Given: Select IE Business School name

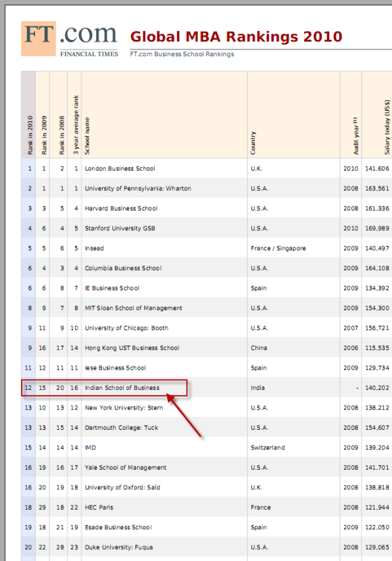Looking at the screenshot, I should (112, 288).
